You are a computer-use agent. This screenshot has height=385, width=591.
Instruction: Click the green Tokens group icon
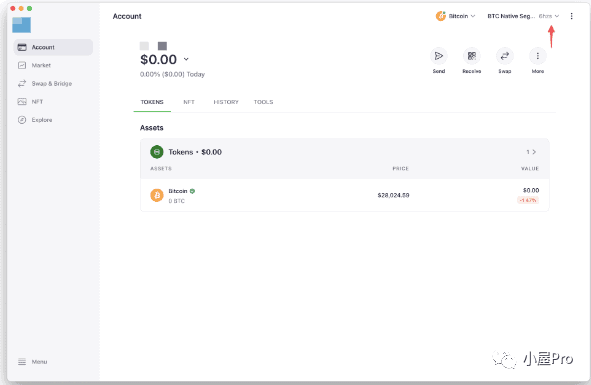click(x=157, y=152)
